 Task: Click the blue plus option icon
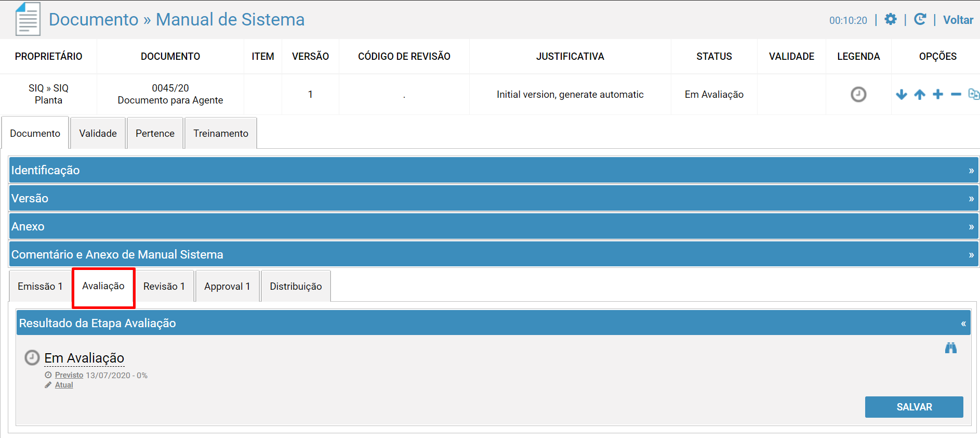coord(938,94)
